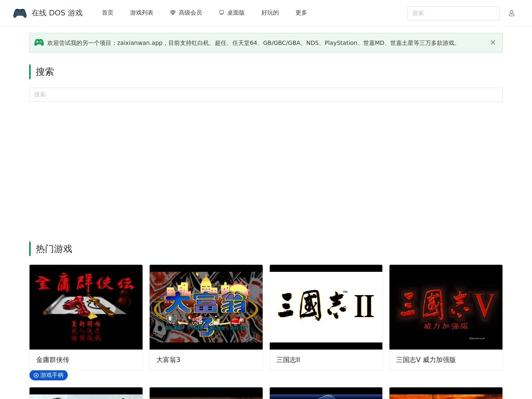Click the 大富翁3 title link
Viewport: 532px width, 399px height.
168,360
